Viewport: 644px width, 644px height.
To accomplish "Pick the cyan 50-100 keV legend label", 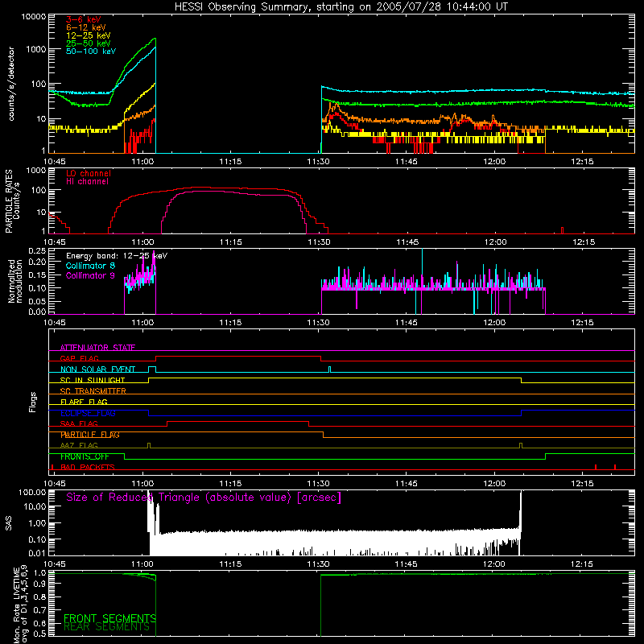I will click(x=91, y=52).
